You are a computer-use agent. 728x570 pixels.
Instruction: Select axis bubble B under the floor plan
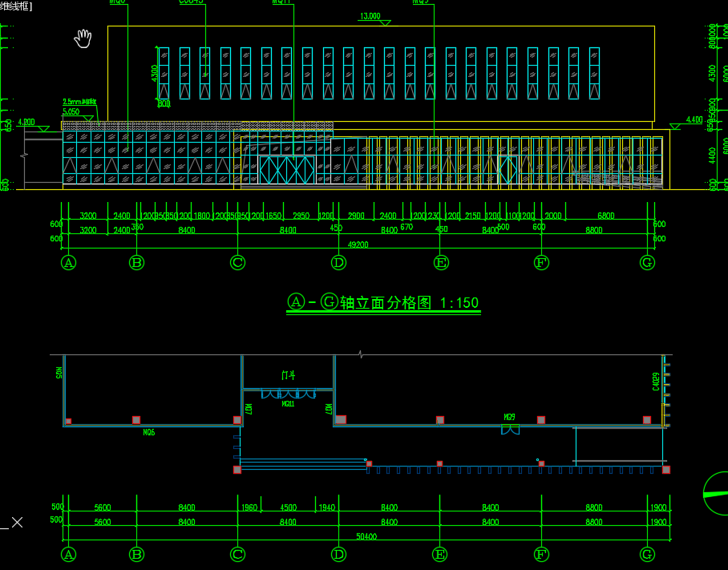(x=136, y=554)
